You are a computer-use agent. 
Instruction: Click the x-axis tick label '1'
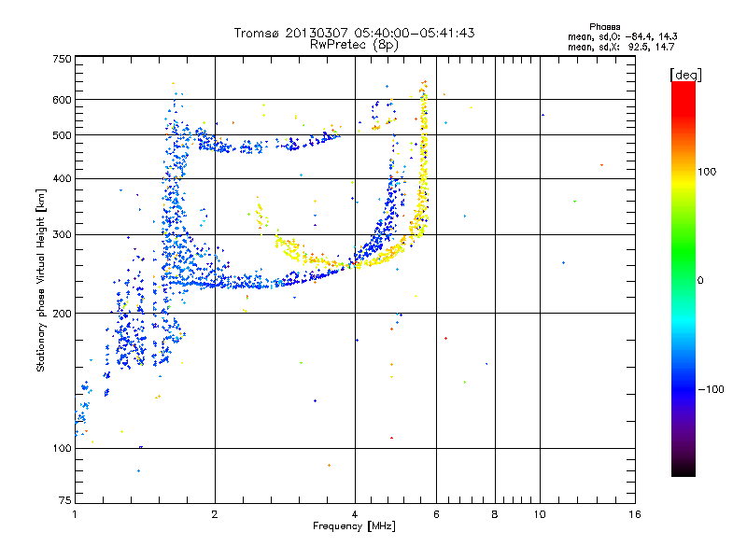pyautogui.click(x=75, y=514)
